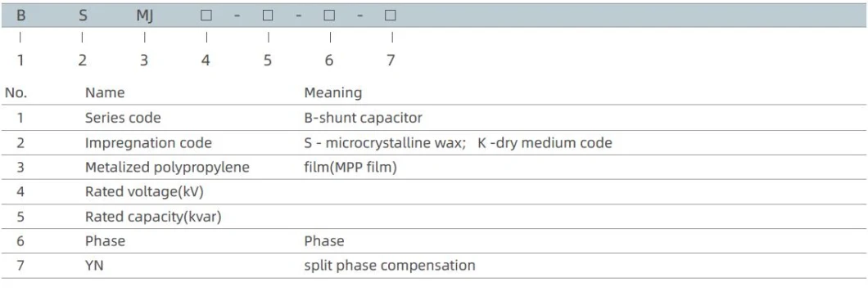
Task: Click the YN name cell
Action: click(x=94, y=266)
